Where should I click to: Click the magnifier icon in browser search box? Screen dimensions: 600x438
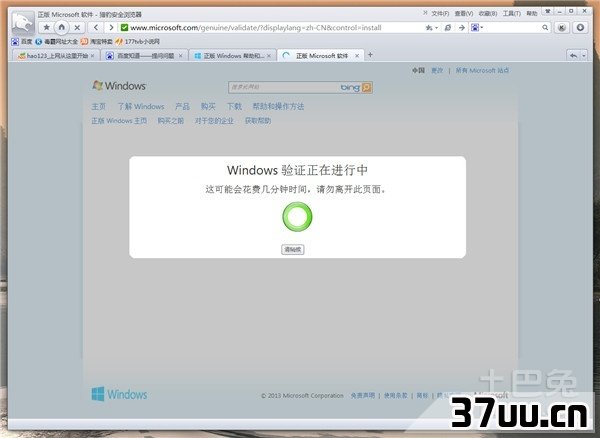[x=545, y=28]
